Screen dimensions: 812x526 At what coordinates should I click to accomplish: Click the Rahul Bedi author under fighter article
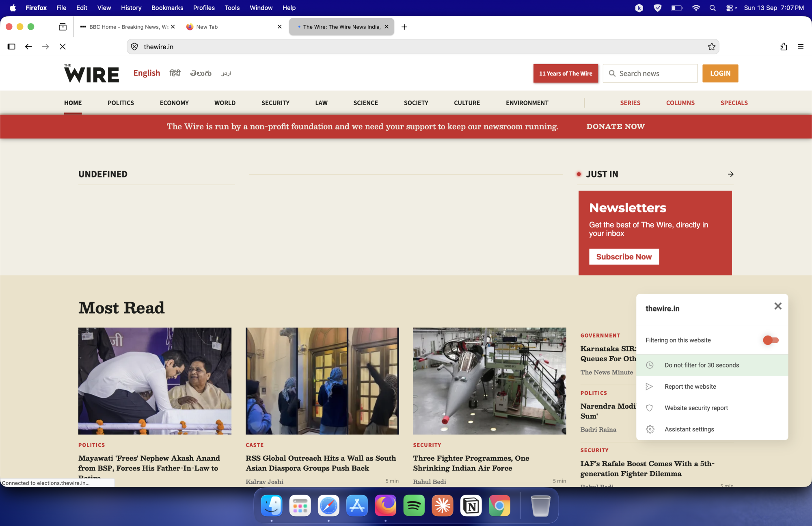[430, 482]
